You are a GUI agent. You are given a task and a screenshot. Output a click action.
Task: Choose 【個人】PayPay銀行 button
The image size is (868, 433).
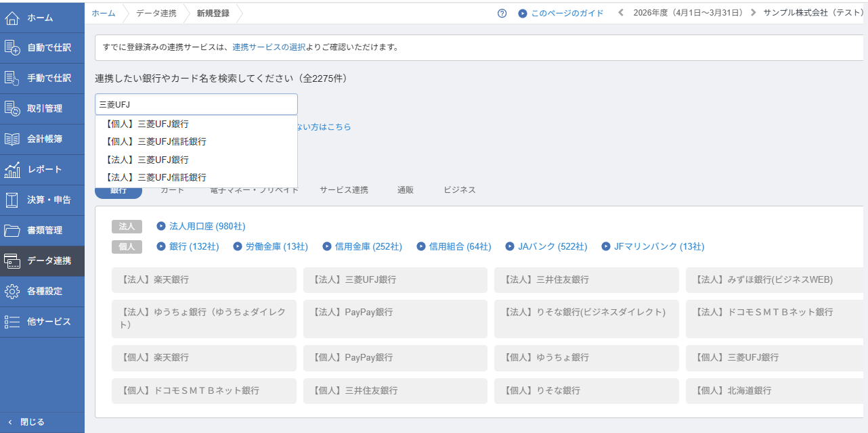tap(395, 358)
